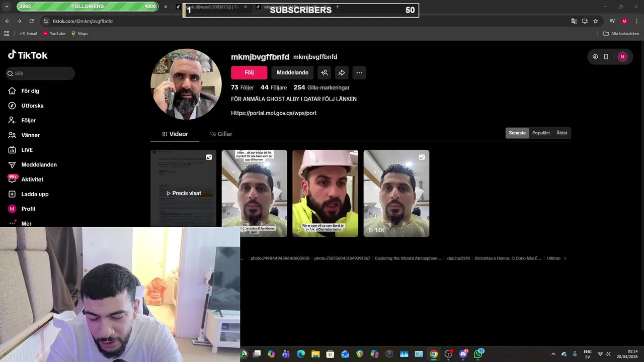Click the share arrow icon on profile

342,72
